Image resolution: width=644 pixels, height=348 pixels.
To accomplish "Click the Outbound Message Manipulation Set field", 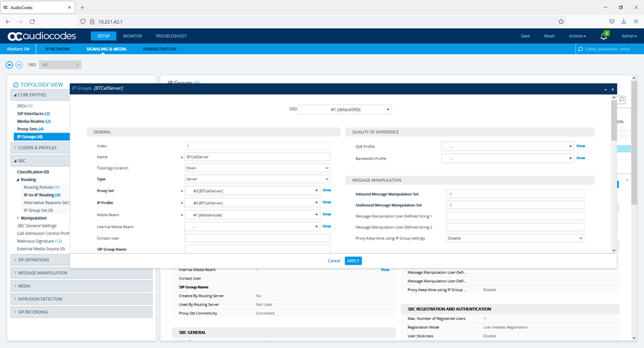I will (x=515, y=205).
